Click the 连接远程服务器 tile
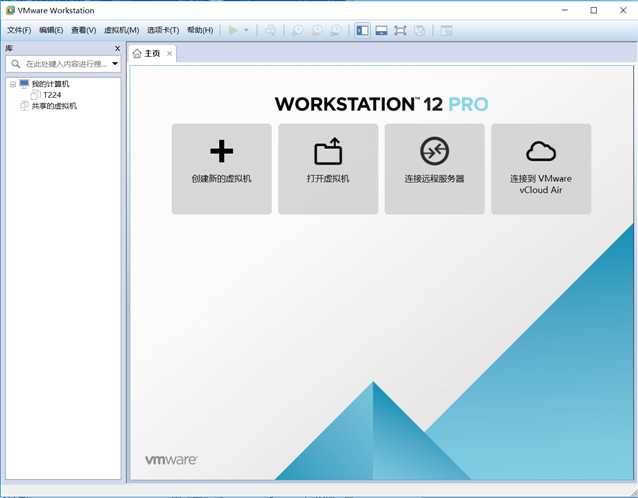638x498 pixels. [x=435, y=168]
